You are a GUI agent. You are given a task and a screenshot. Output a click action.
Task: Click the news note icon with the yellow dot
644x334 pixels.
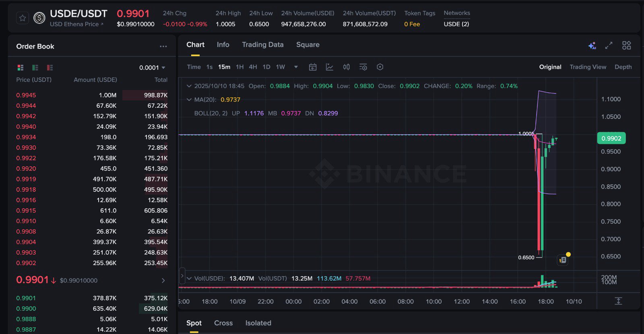563,260
